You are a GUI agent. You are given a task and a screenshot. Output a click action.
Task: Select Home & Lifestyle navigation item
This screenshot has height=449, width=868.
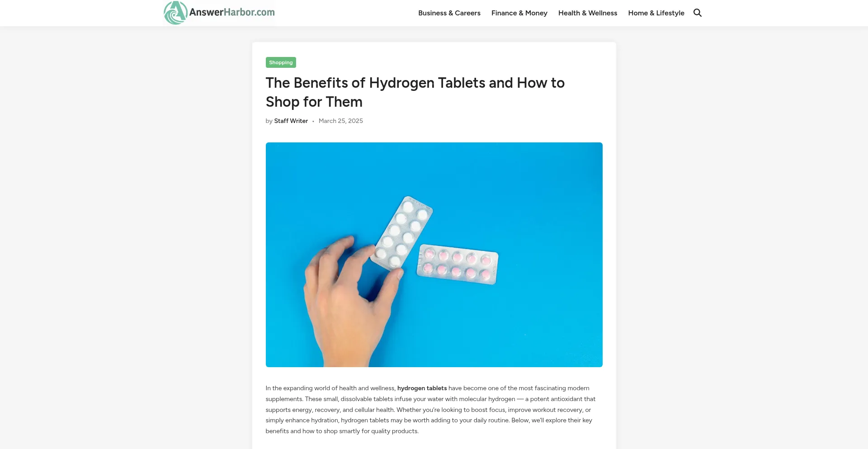tap(656, 13)
